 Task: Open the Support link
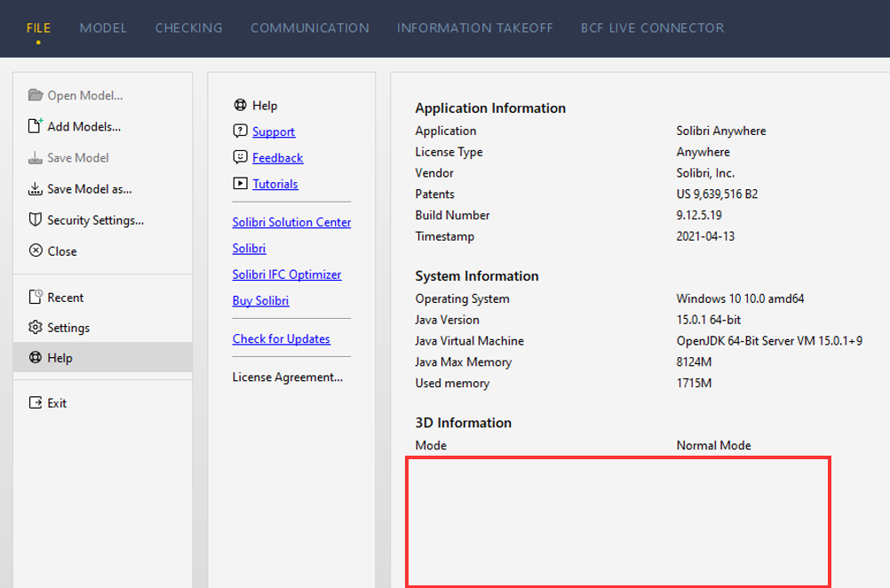point(274,131)
